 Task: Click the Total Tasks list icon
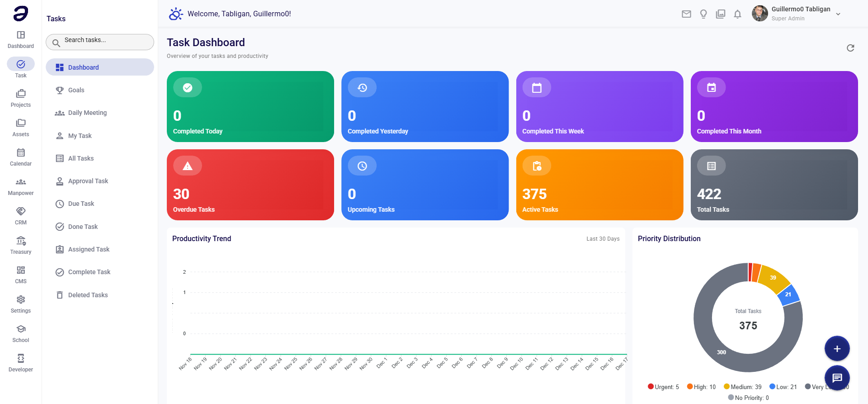[x=712, y=166]
